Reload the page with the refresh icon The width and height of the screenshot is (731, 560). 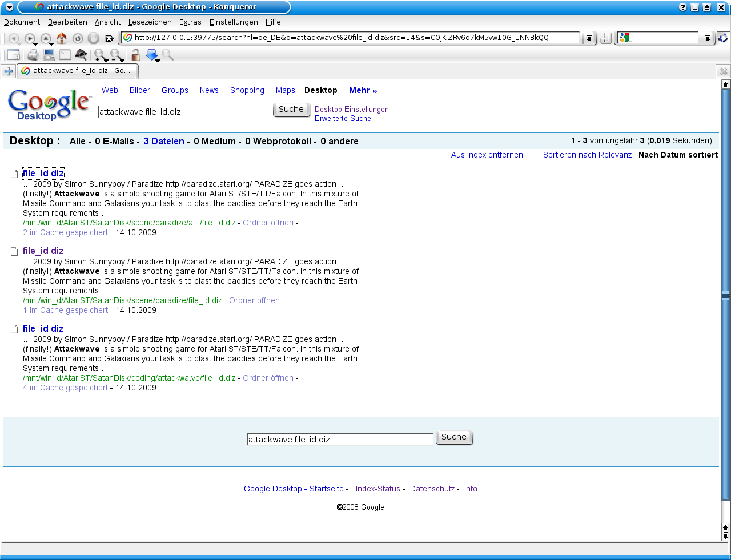point(78,38)
